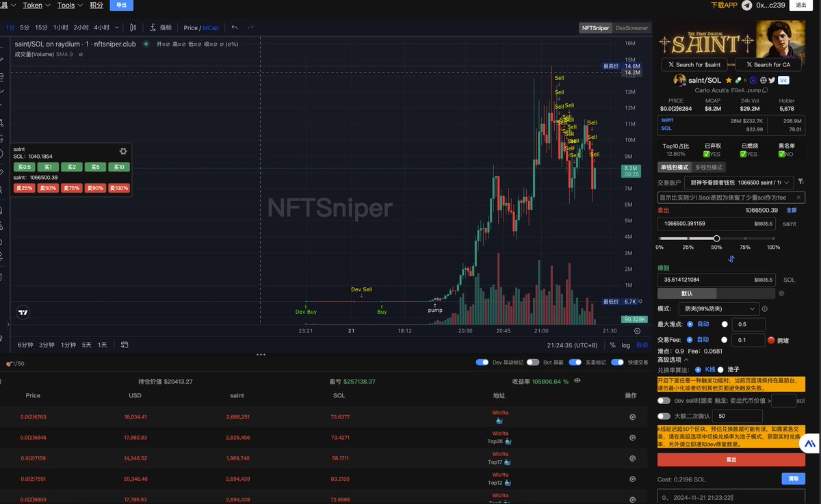
Task: Enable 大额二次确认 switch
Action: [x=664, y=416]
